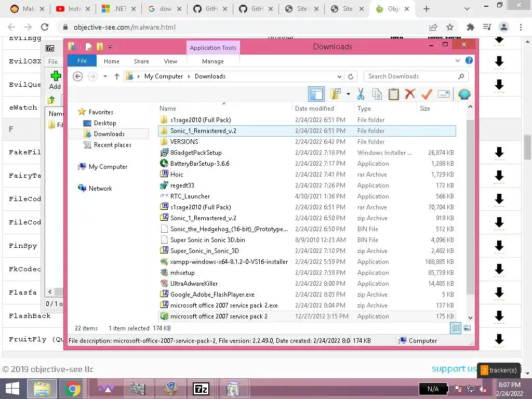Select Network in navigation pane
Viewport: 532px width, 399px height.
[x=100, y=188]
